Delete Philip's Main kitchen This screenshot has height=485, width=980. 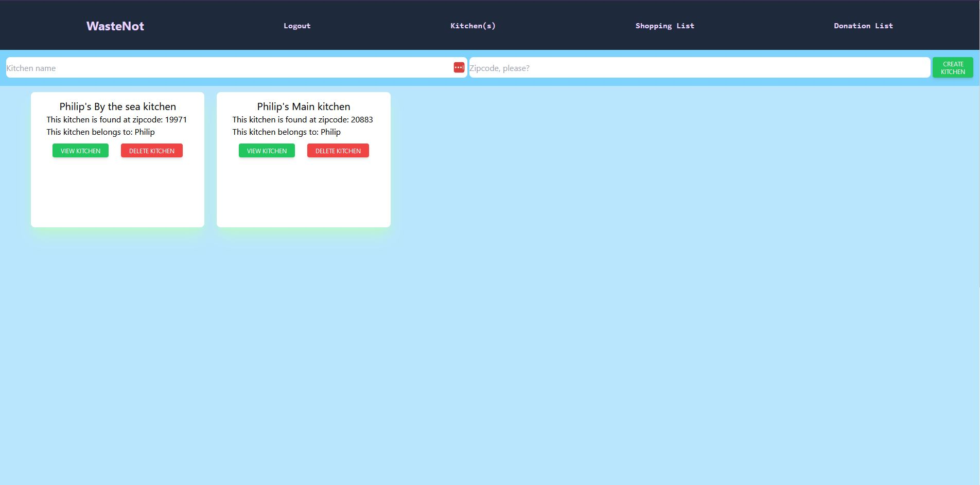coord(338,151)
